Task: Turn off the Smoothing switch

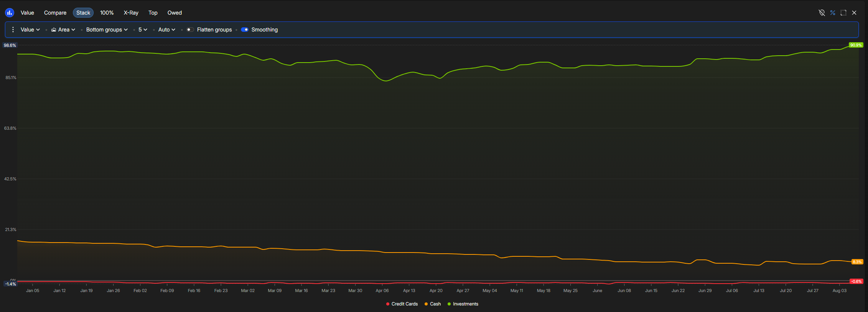Action: tap(245, 30)
